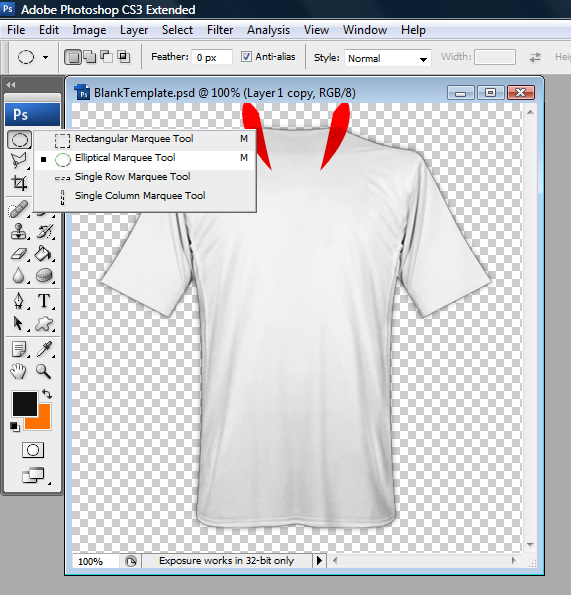Reset to default foreground and background colors
This screenshot has width=571, height=595.
(15, 427)
